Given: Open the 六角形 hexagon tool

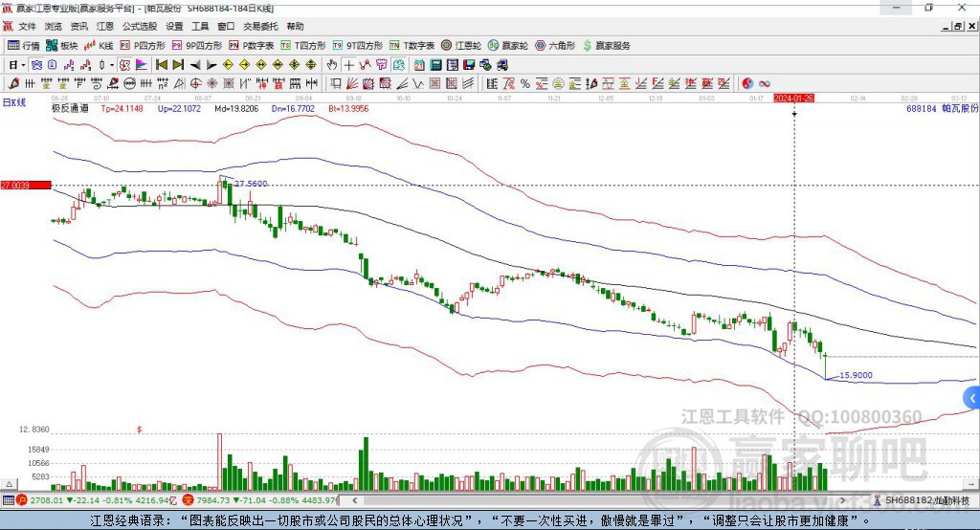Looking at the screenshot, I should coord(555,46).
